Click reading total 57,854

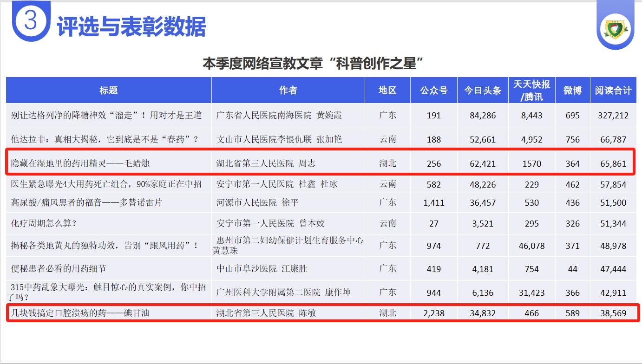[613, 184]
